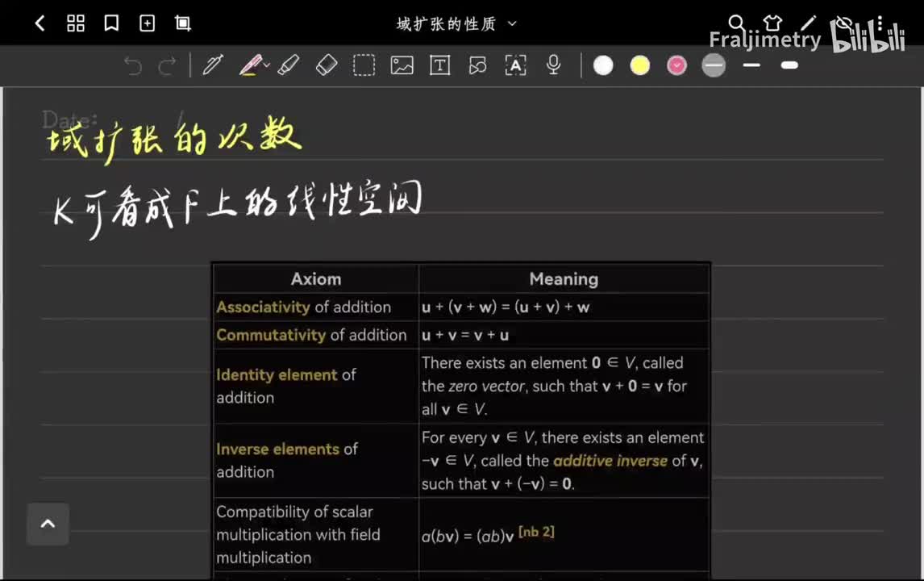Open the additive inverse link

tap(610, 461)
